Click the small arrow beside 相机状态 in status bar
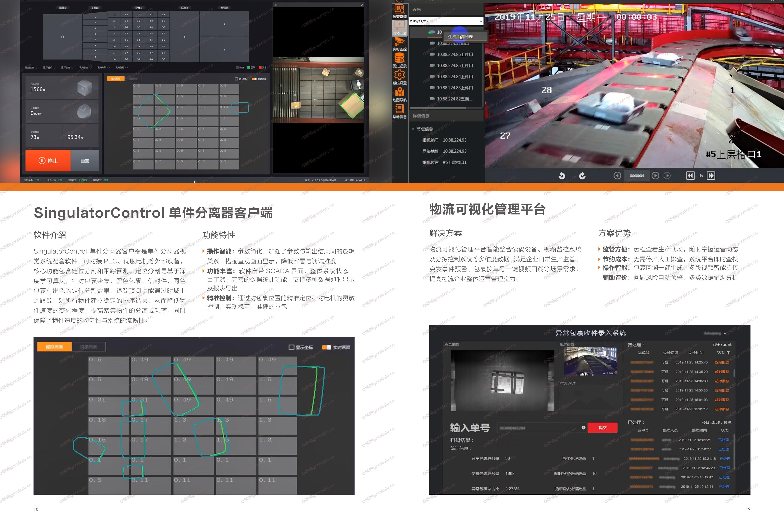 click(x=40, y=180)
